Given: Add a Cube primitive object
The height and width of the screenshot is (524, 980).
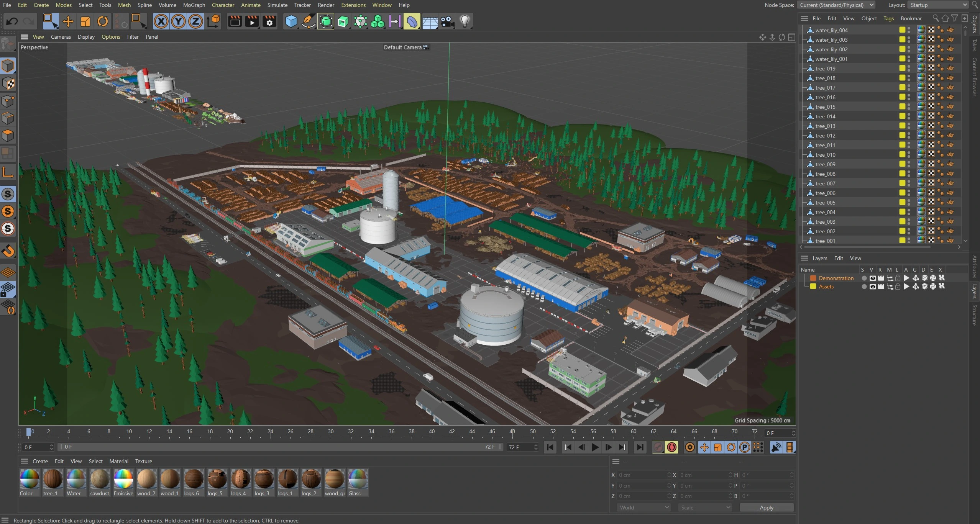Looking at the screenshot, I should 291,21.
